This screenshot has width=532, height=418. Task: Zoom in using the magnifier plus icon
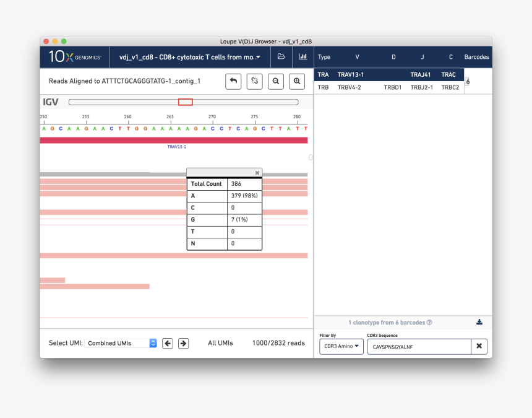pyautogui.click(x=297, y=81)
